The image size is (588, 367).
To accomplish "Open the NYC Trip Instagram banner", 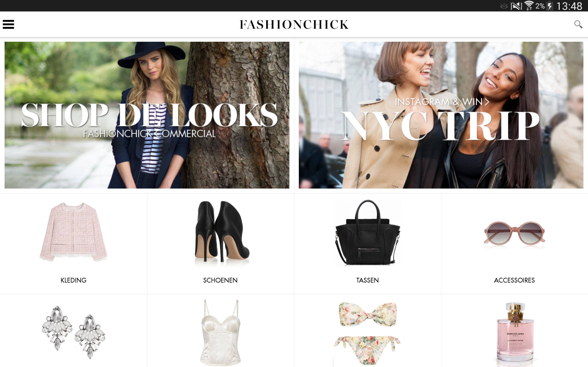I will tap(441, 115).
